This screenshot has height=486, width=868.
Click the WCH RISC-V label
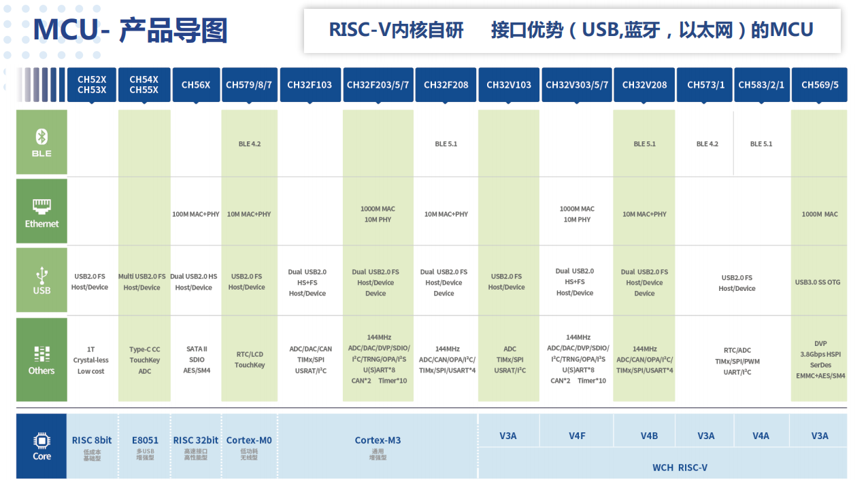pyautogui.click(x=680, y=468)
